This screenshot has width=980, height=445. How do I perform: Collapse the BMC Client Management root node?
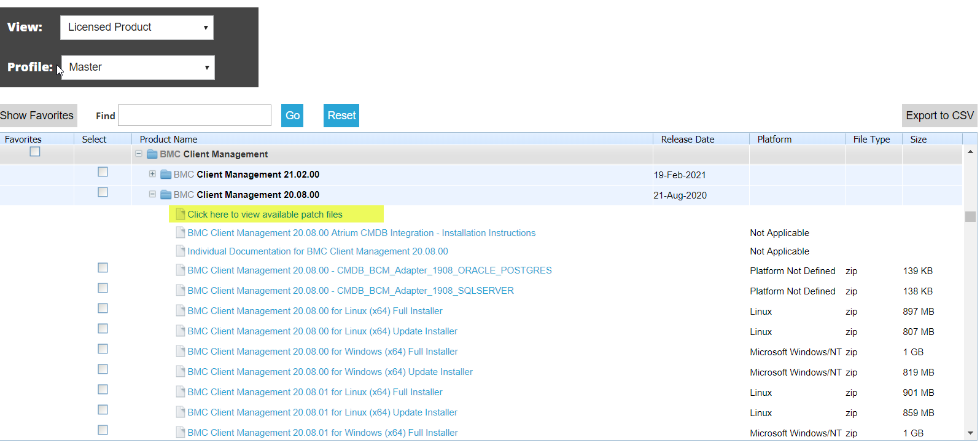[x=139, y=154]
